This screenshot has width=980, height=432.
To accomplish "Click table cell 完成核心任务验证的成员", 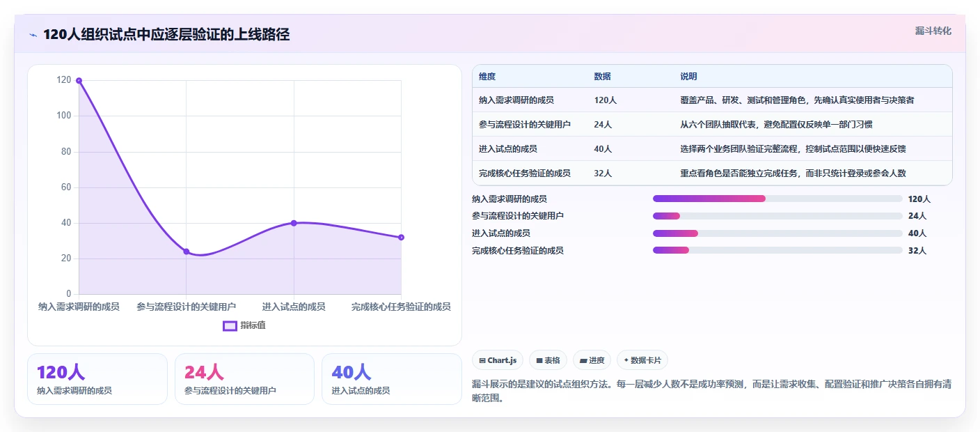I will click(525, 173).
